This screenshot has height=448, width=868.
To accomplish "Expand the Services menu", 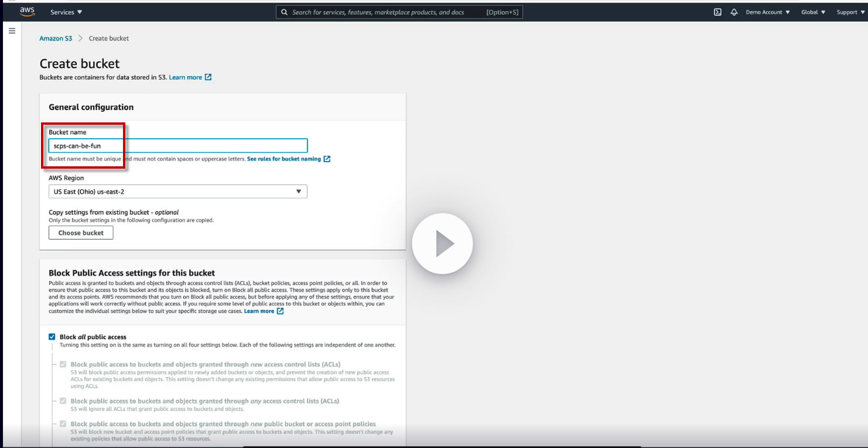I will [66, 12].
